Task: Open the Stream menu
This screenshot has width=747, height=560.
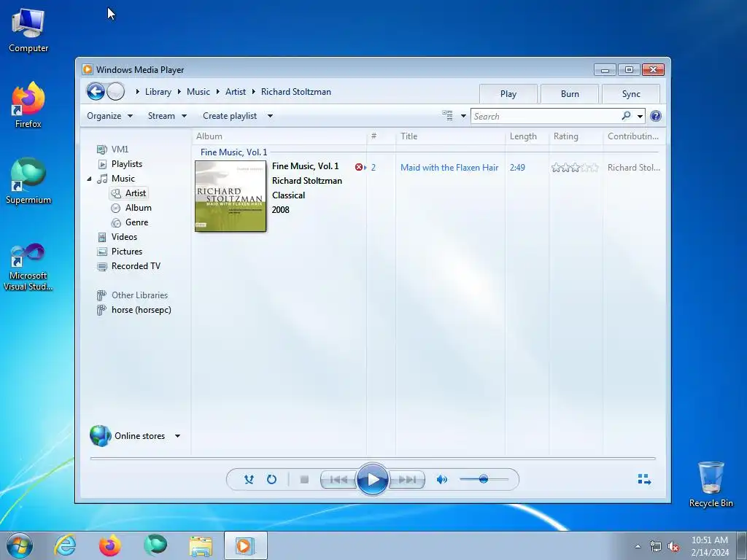Action: [167, 116]
